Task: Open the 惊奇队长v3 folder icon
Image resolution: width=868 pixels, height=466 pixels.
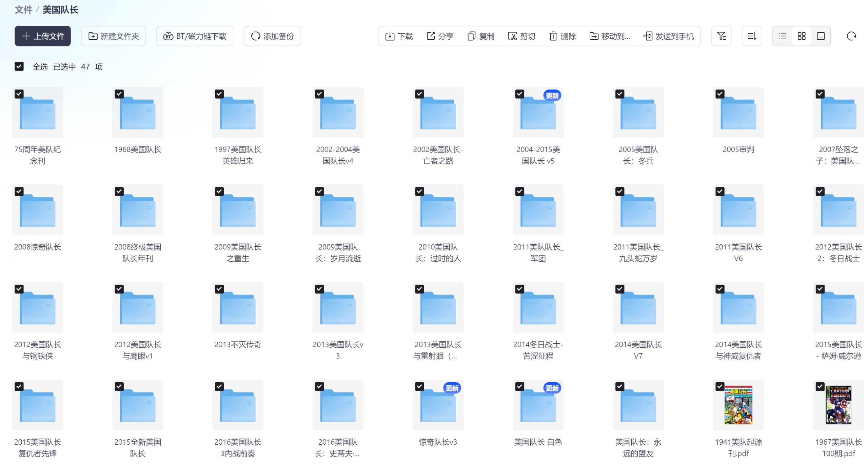Action: (x=438, y=405)
